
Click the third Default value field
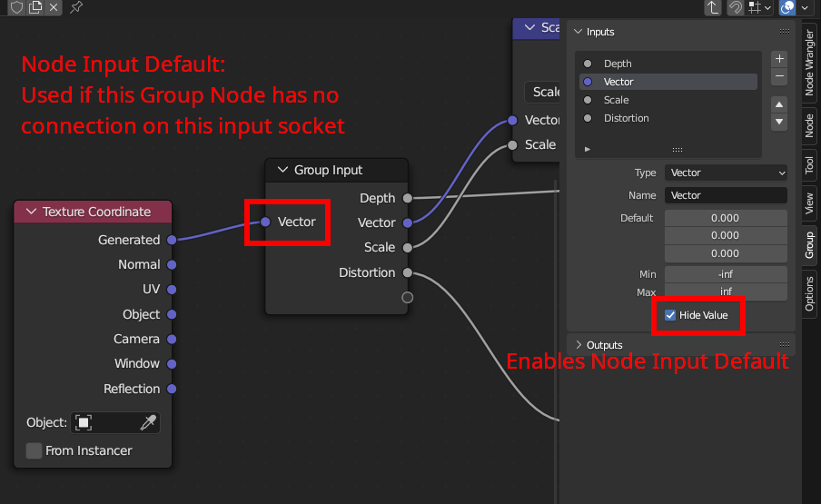726,253
